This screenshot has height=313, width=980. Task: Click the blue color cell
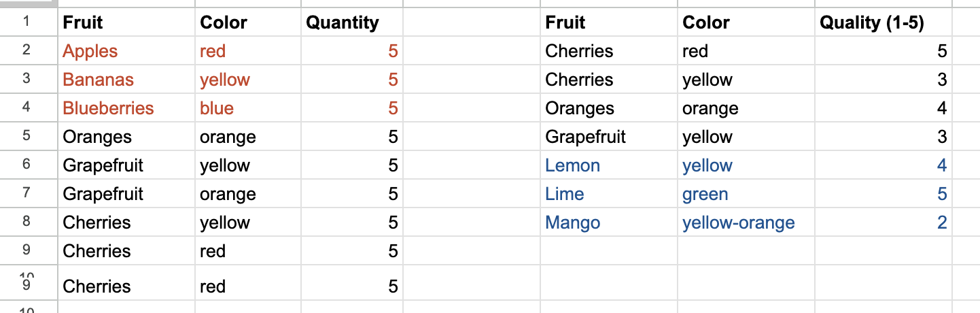click(x=217, y=108)
